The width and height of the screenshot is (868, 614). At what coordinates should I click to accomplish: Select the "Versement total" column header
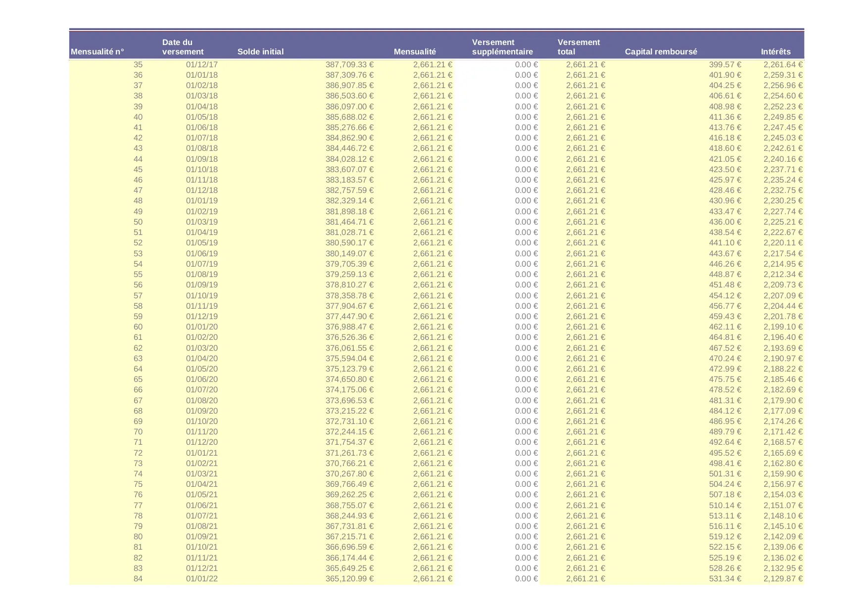pos(579,47)
